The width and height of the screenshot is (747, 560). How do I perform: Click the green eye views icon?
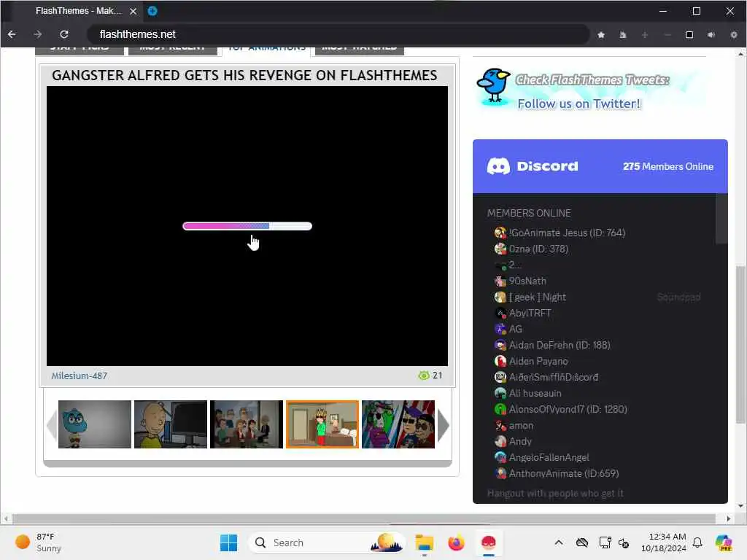[423, 376]
